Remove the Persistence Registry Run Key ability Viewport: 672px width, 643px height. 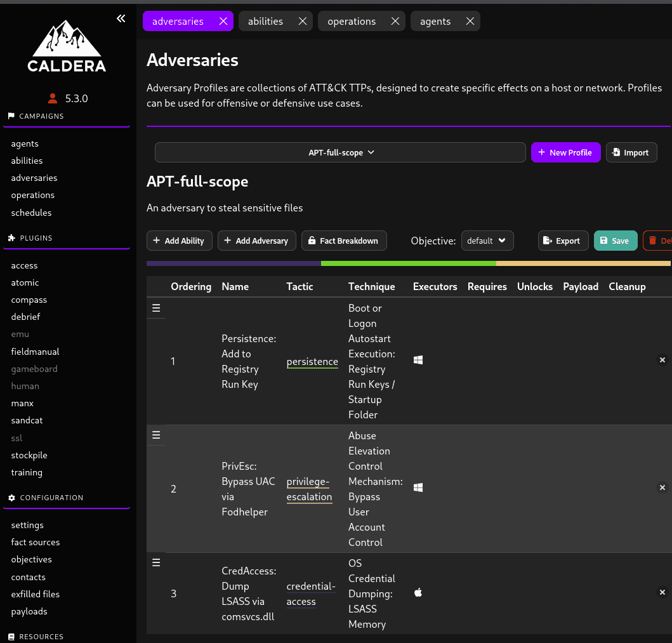pyautogui.click(x=662, y=360)
